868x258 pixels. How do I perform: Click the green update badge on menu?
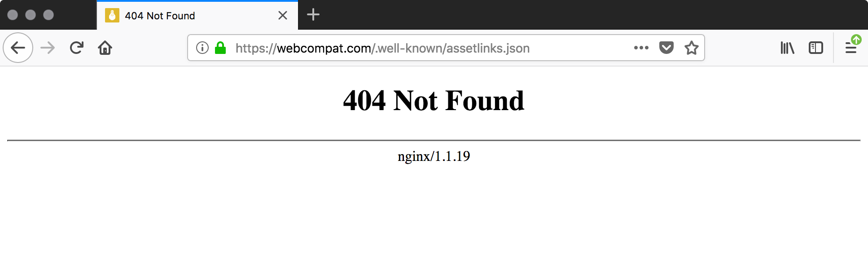click(x=856, y=40)
